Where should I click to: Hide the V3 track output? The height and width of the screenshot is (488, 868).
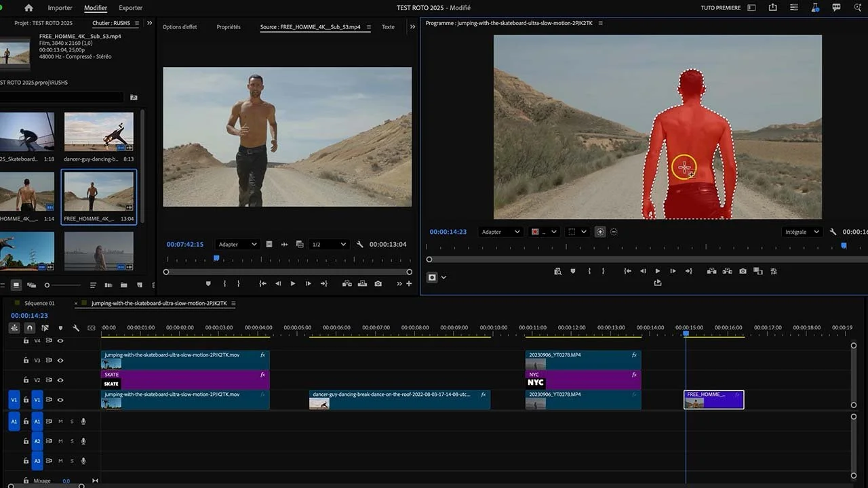[x=60, y=361]
